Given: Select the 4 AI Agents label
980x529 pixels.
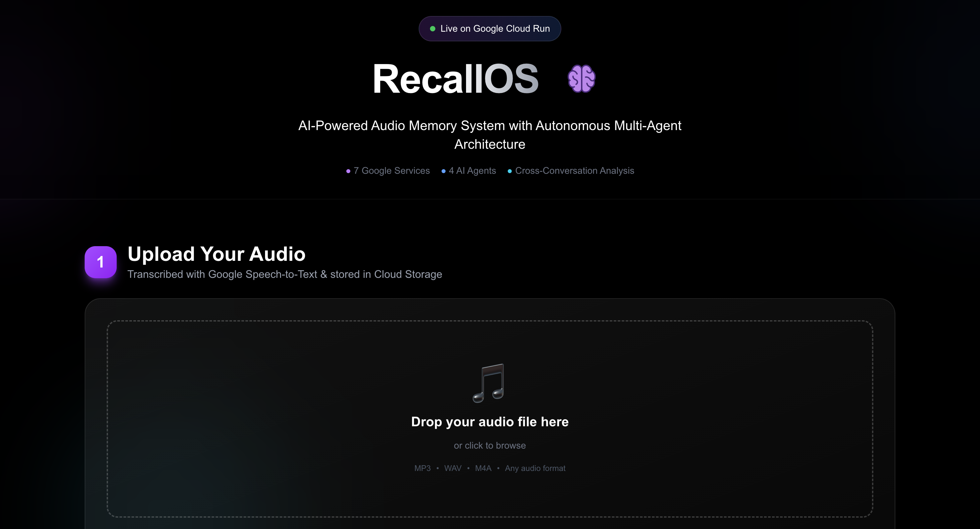Looking at the screenshot, I should point(472,170).
